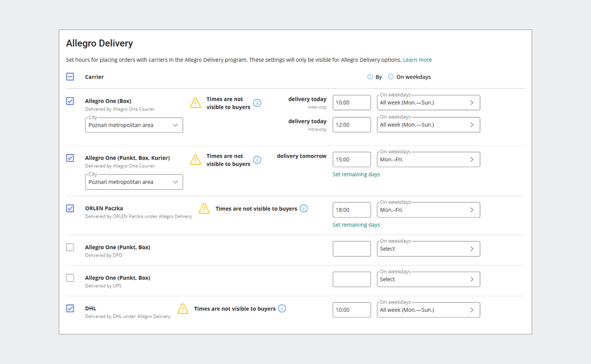Check the Allegro One delivered by UPS checkbox
This screenshot has width=591, height=364.
point(70,278)
